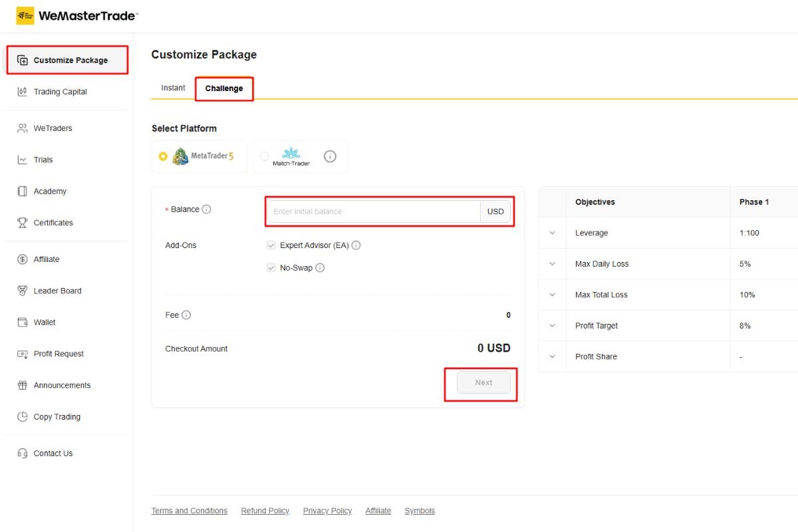Switch to the Challenge tab
Image resolution: width=798 pixels, height=532 pixels.
224,88
